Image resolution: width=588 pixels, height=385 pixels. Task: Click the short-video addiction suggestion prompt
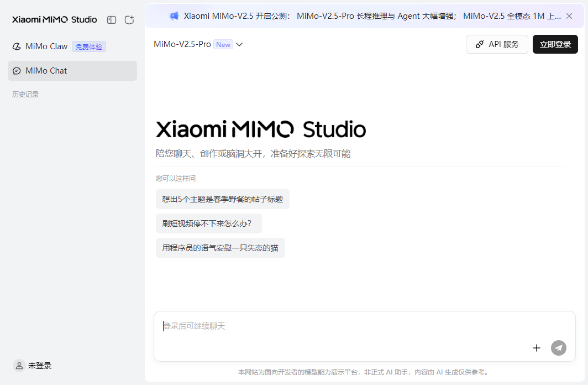(x=208, y=223)
